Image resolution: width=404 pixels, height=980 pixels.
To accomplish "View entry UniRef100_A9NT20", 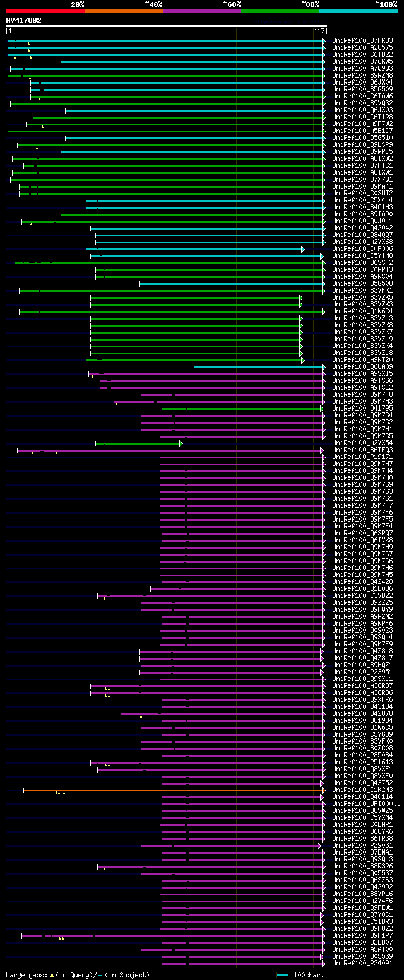I will tap(362, 359).
